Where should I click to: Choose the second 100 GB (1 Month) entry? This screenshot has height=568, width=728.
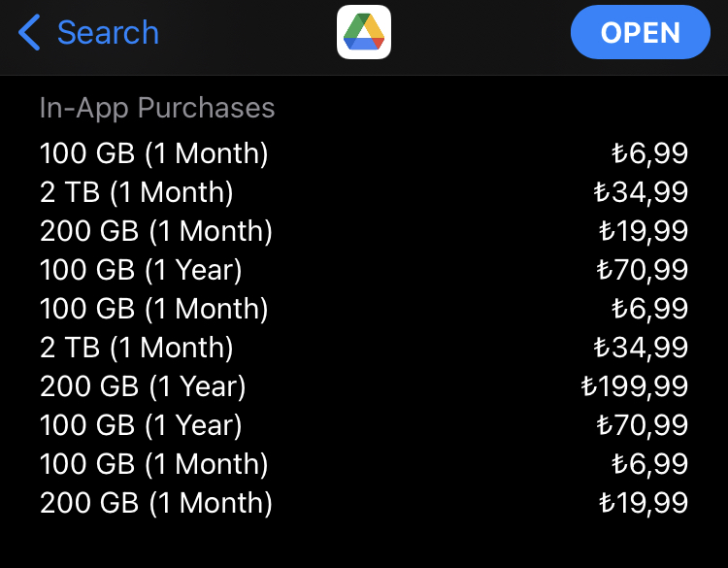coord(364,309)
